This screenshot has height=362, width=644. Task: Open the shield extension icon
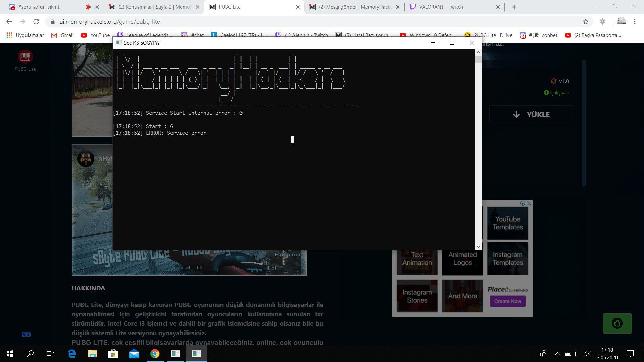pos(603,22)
